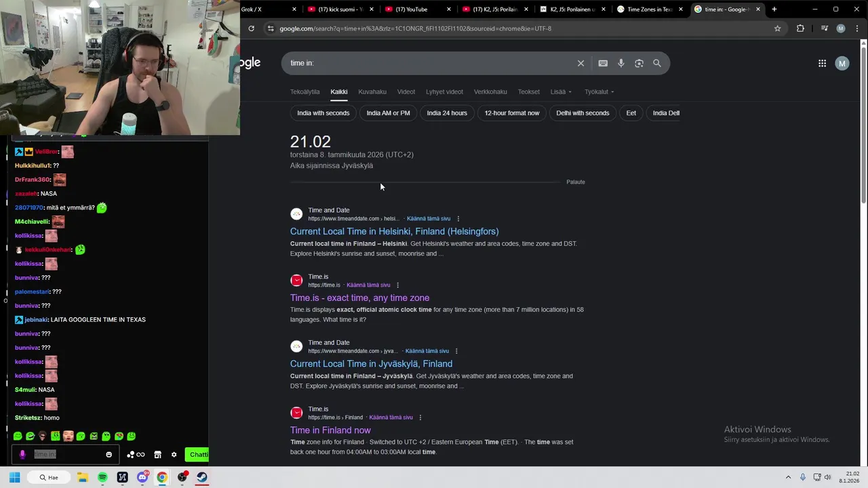Click the Windows taskbar Hae search box
The image size is (868, 488).
50,477
